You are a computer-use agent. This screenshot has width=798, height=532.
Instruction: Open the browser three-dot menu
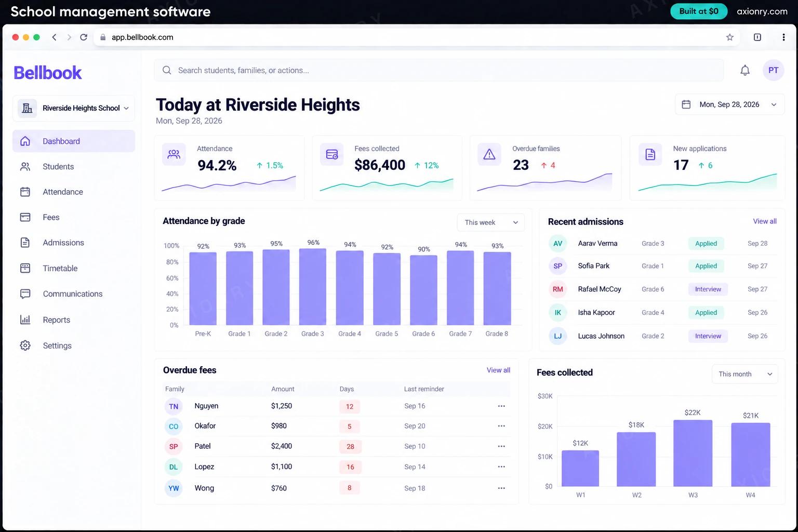[783, 37]
